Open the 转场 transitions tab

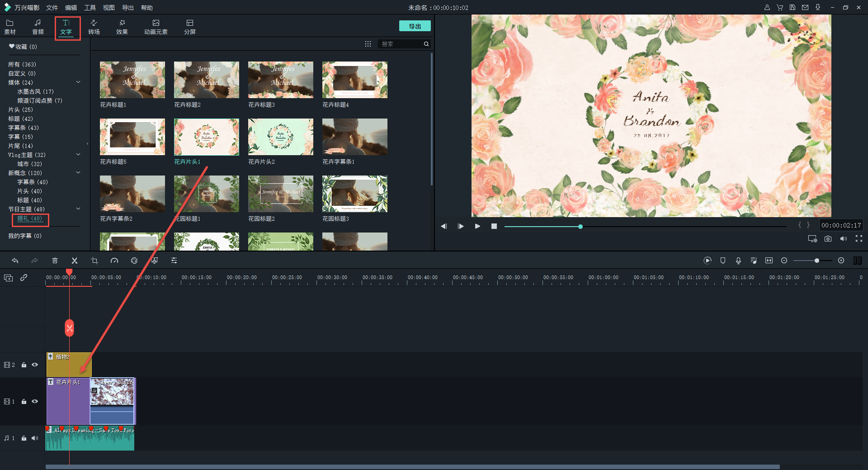click(94, 27)
